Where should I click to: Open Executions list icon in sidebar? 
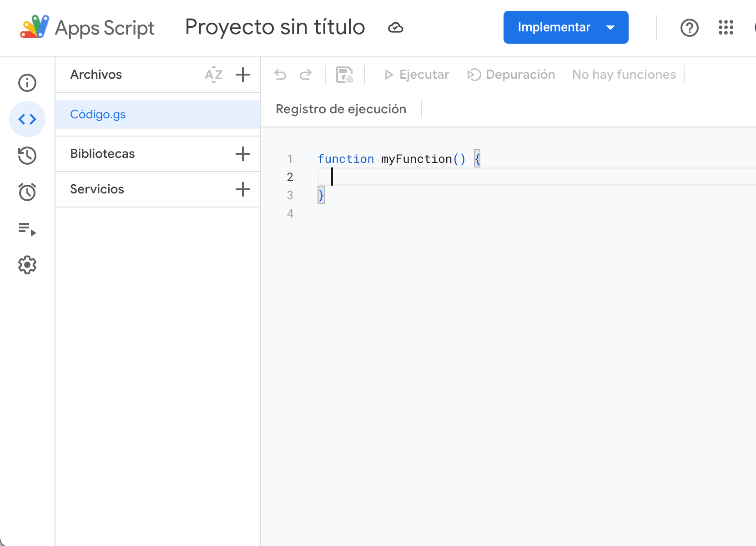pyautogui.click(x=27, y=229)
